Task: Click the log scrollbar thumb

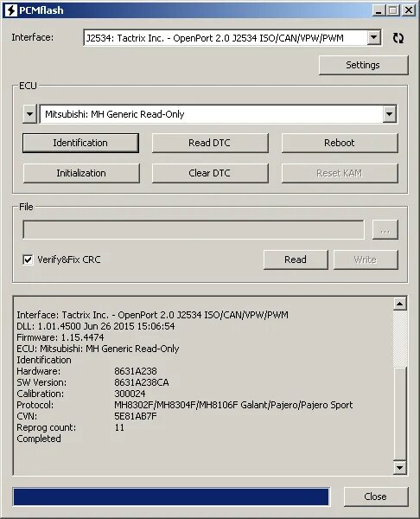Action: pyautogui.click(x=400, y=413)
